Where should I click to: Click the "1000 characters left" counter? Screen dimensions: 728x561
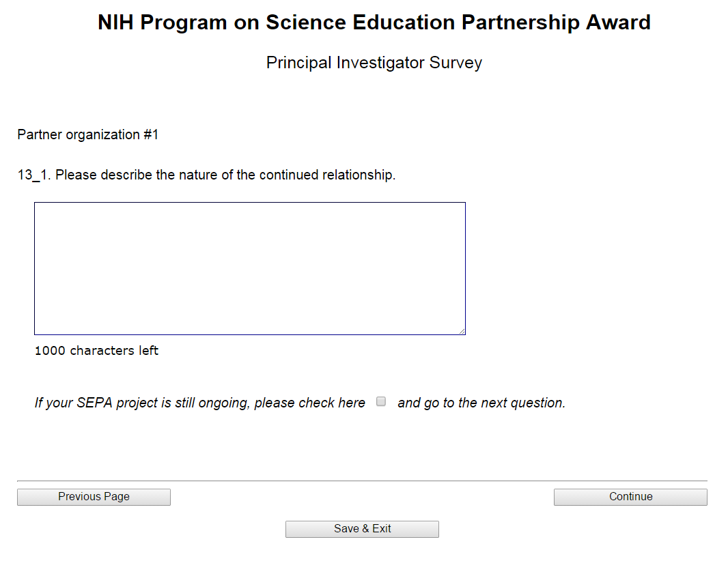pos(96,351)
